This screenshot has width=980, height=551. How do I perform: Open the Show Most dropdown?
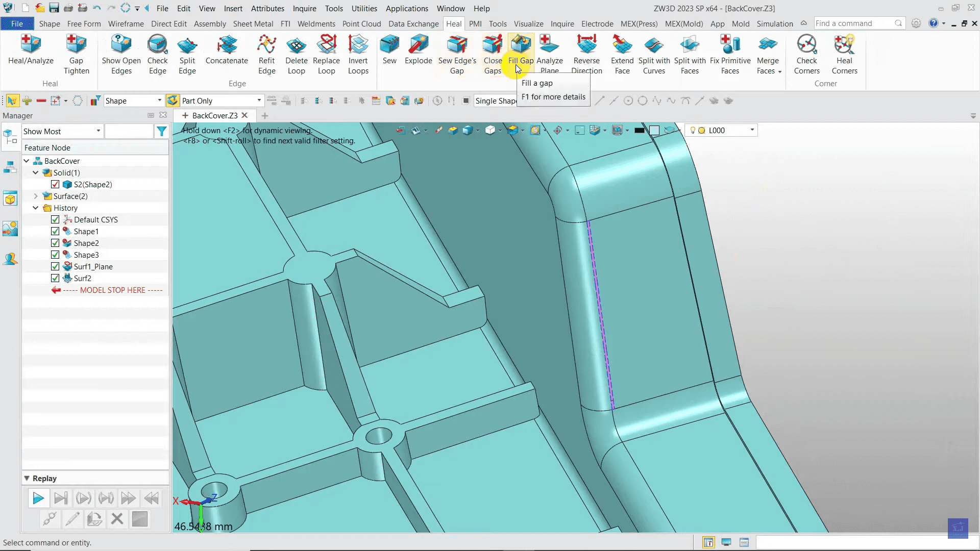[x=98, y=131]
